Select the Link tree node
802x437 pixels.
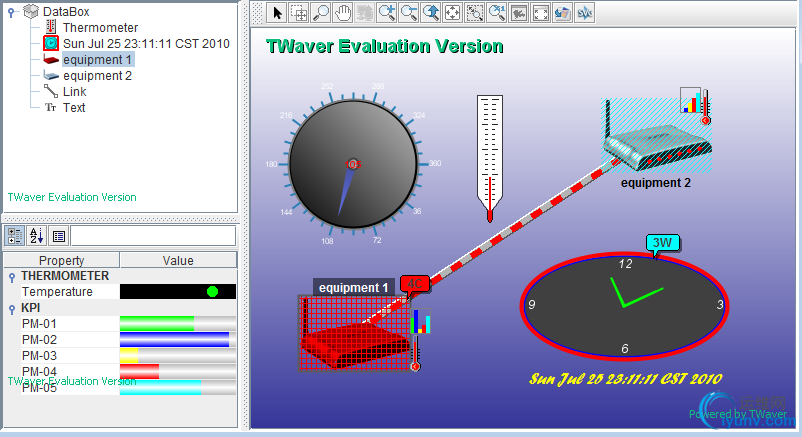pyautogui.click(x=75, y=92)
